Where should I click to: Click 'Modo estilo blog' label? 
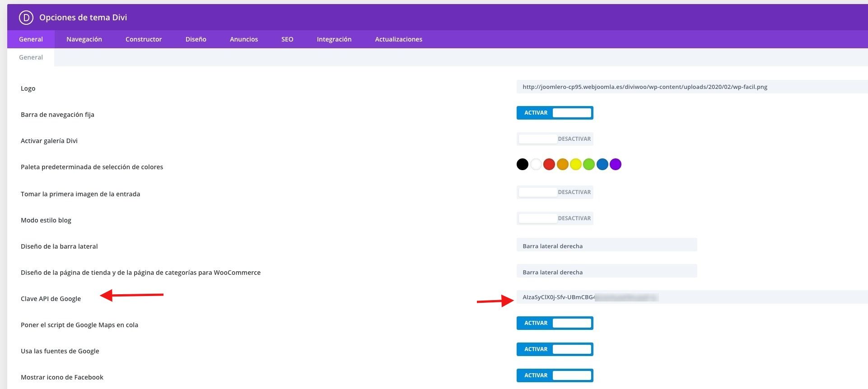click(46, 220)
